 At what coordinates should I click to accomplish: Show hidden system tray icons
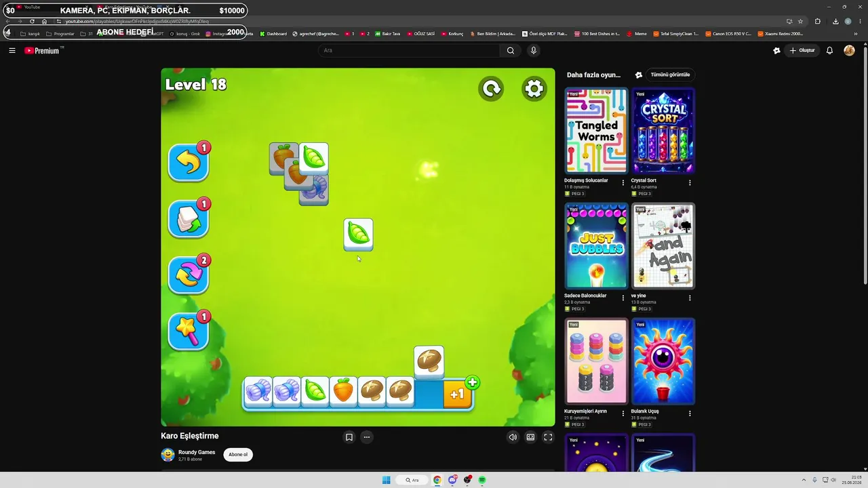click(x=804, y=480)
